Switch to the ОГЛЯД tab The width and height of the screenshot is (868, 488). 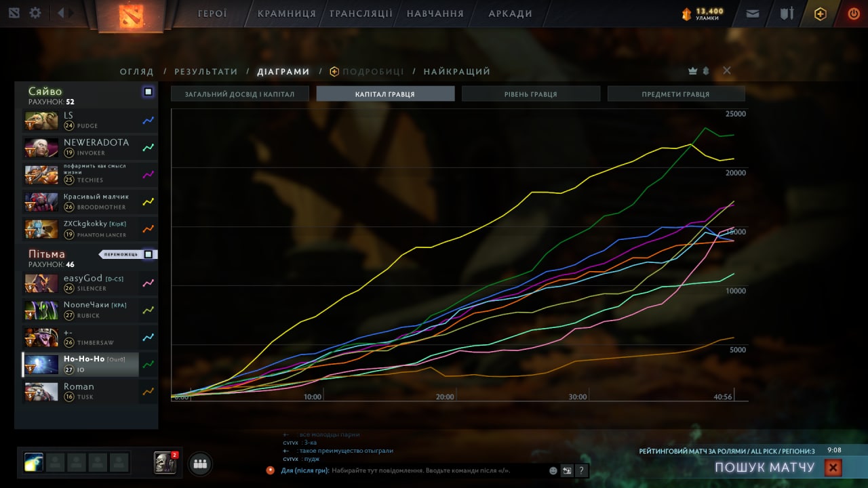coord(137,71)
